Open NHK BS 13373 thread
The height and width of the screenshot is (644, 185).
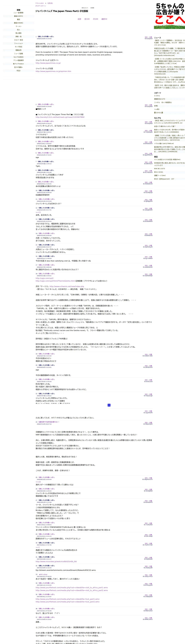pyautogui.click(x=160, y=169)
